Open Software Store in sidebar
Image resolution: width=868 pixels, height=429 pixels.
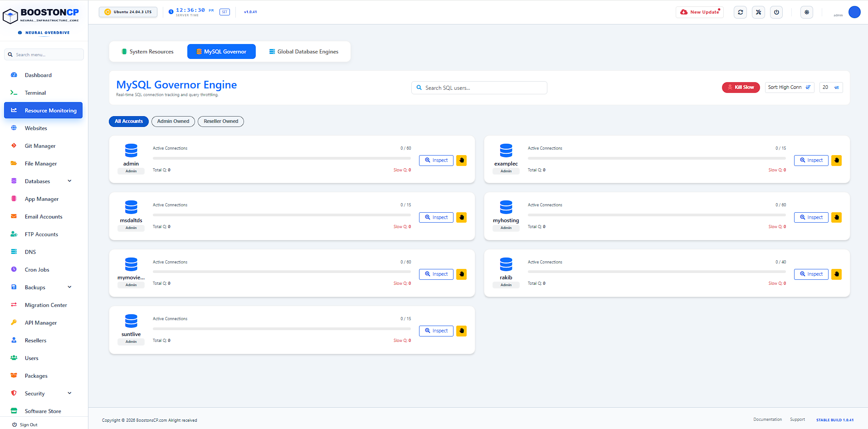coord(43,411)
